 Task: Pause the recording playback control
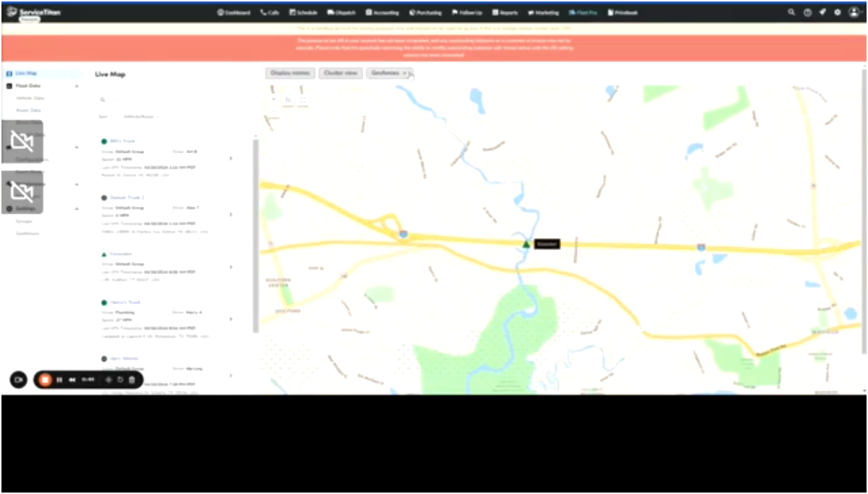58,379
